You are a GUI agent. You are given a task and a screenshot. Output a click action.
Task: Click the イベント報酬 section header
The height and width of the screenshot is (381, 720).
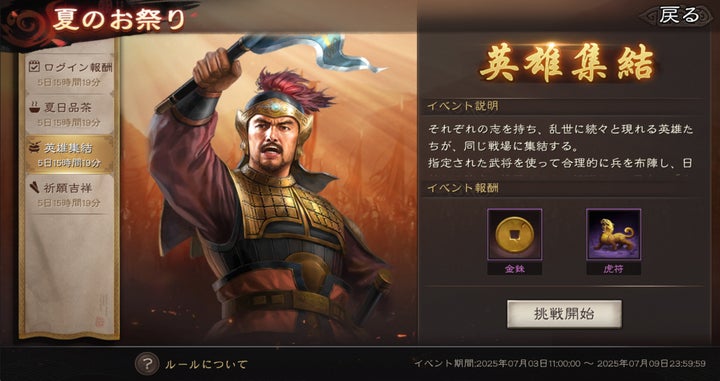coord(463,188)
